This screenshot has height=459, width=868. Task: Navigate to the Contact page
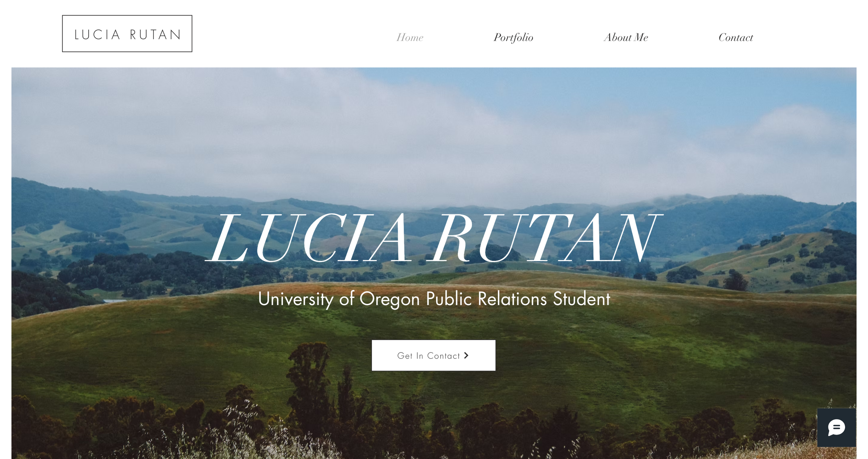tap(736, 37)
